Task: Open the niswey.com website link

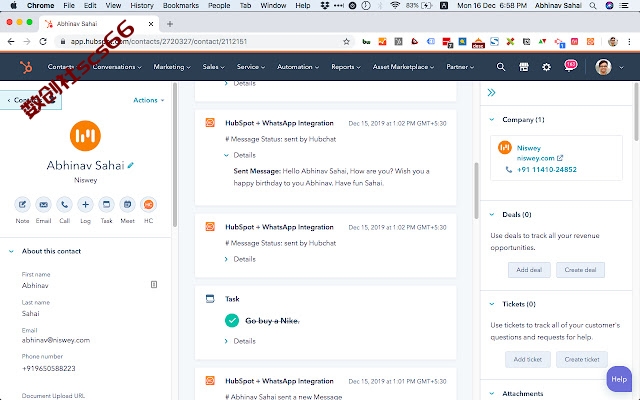Action: [x=536, y=158]
